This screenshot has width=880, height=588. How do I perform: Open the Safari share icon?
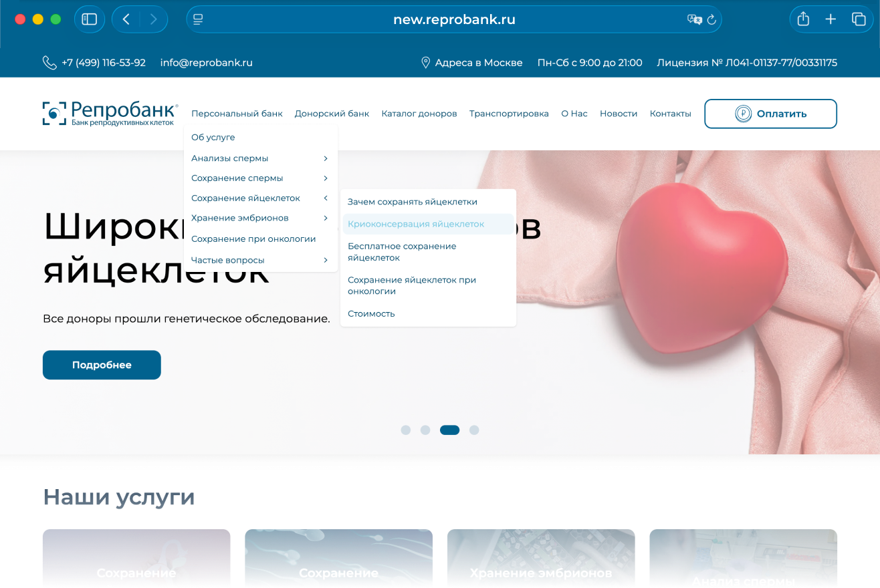pos(803,19)
